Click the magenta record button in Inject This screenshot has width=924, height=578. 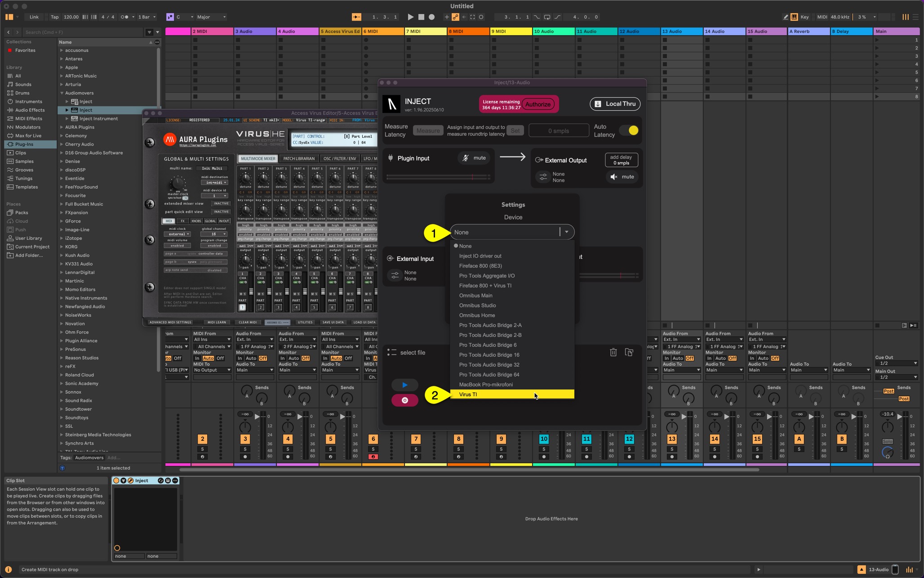(x=404, y=400)
